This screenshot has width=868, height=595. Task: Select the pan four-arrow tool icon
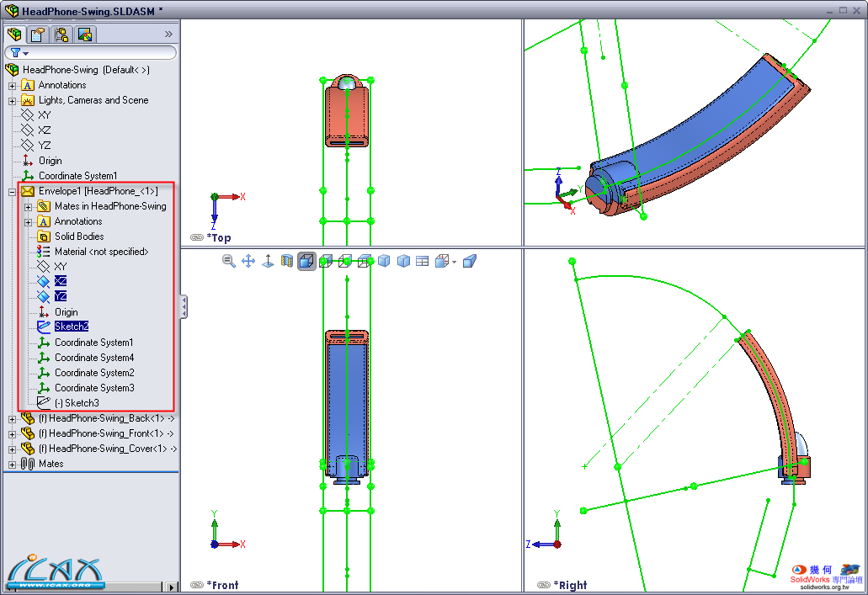248,262
